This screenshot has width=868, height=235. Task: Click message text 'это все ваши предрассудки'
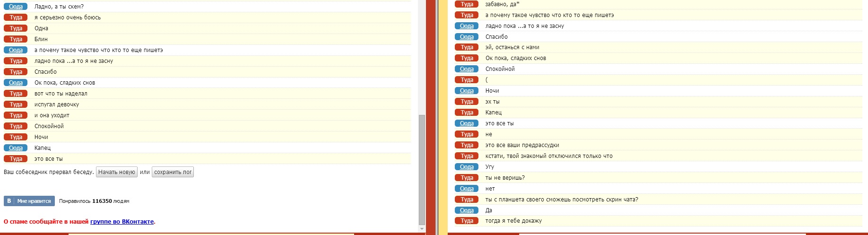pos(522,145)
